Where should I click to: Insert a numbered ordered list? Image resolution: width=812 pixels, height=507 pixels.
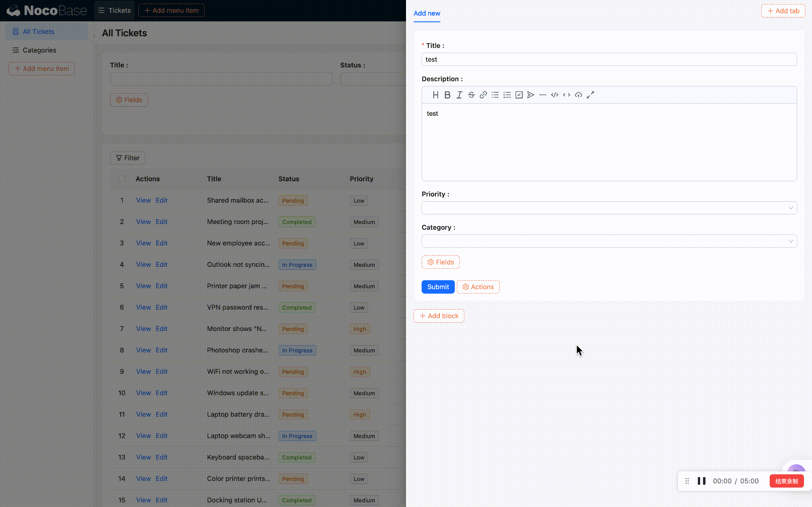click(507, 95)
